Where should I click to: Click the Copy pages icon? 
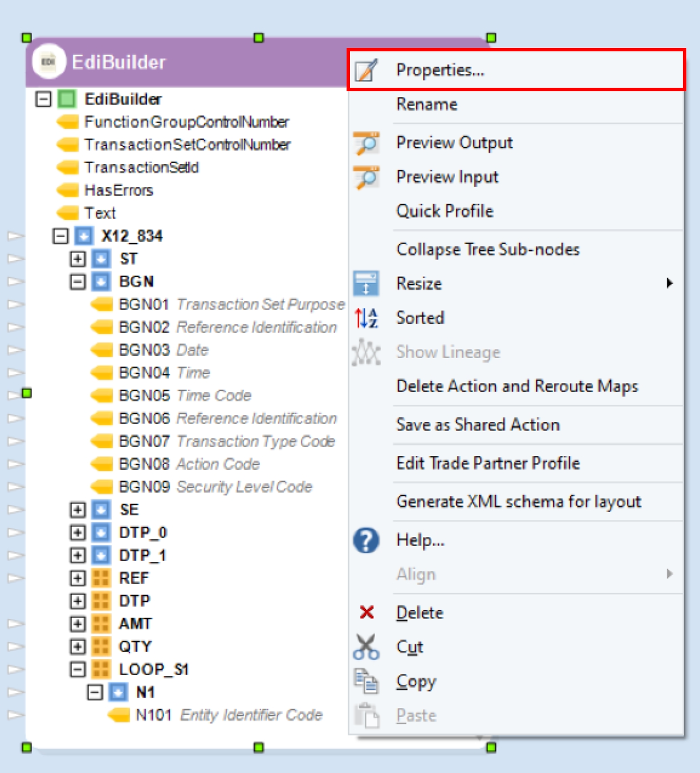(365, 681)
